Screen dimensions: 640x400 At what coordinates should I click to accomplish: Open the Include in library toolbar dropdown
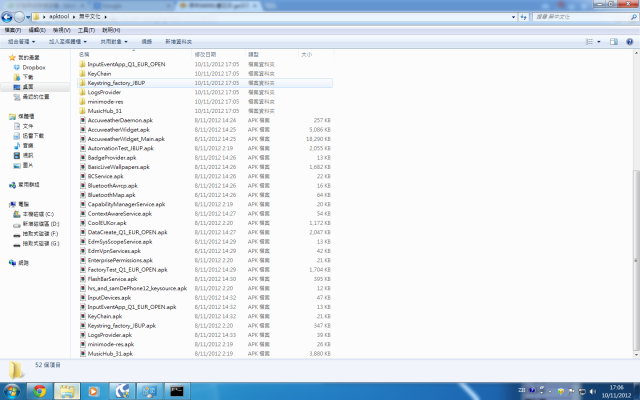pyautogui.click(x=68, y=42)
